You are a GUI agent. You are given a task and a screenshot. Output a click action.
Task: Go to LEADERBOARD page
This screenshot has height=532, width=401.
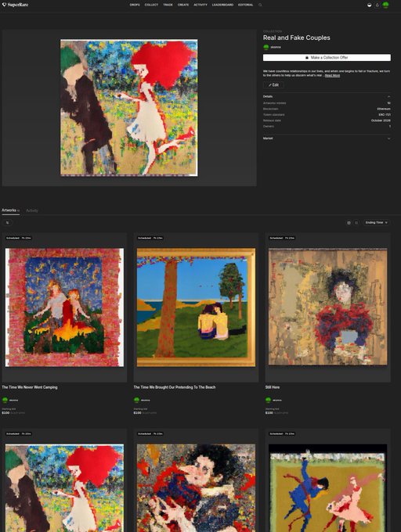tap(222, 5)
